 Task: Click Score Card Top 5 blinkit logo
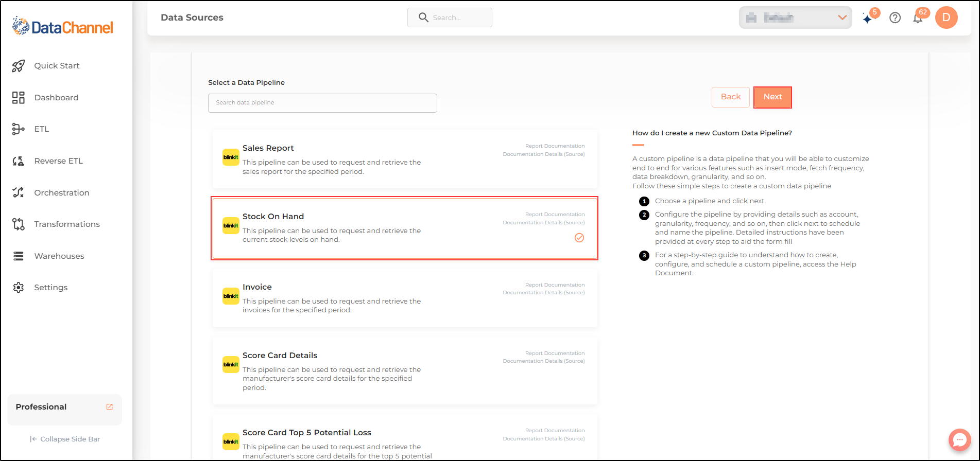coord(231,442)
